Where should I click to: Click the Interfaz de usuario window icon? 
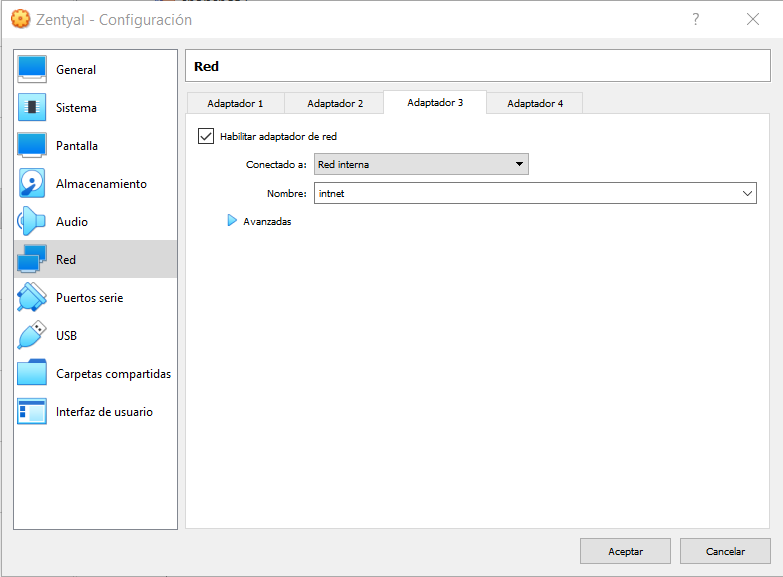pyautogui.click(x=32, y=411)
